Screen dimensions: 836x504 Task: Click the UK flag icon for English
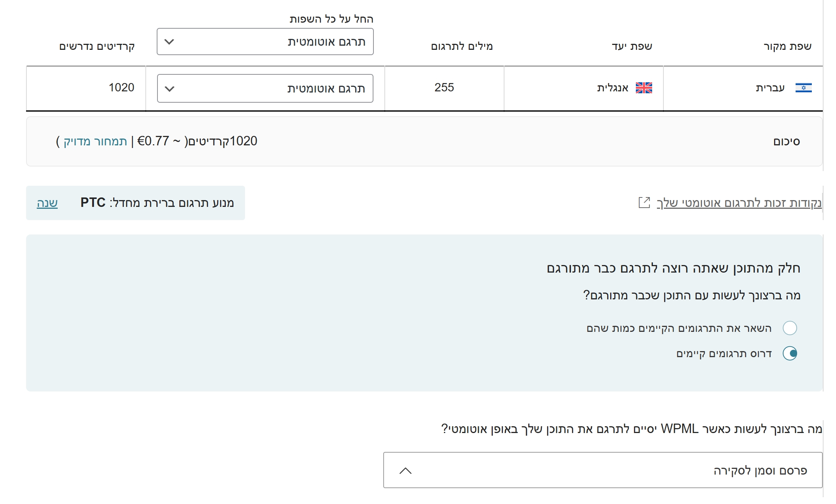point(644,88)
